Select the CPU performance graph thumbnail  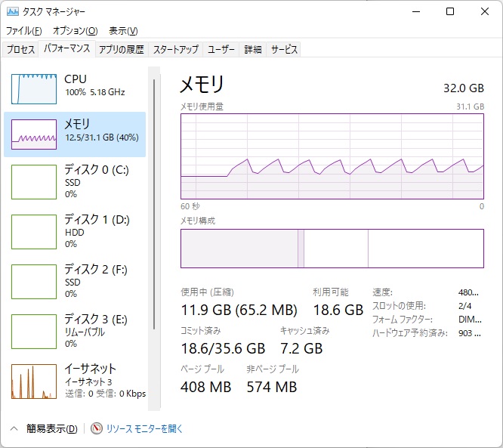[34, 88]
